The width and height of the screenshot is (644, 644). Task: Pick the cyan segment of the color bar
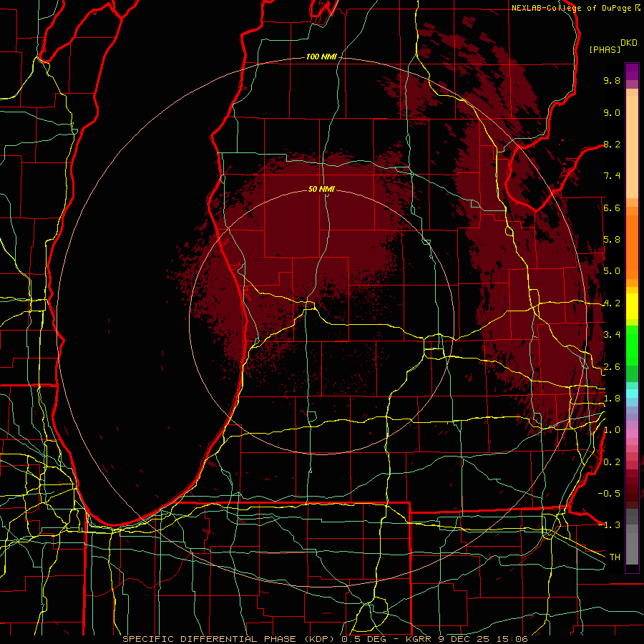632,394
